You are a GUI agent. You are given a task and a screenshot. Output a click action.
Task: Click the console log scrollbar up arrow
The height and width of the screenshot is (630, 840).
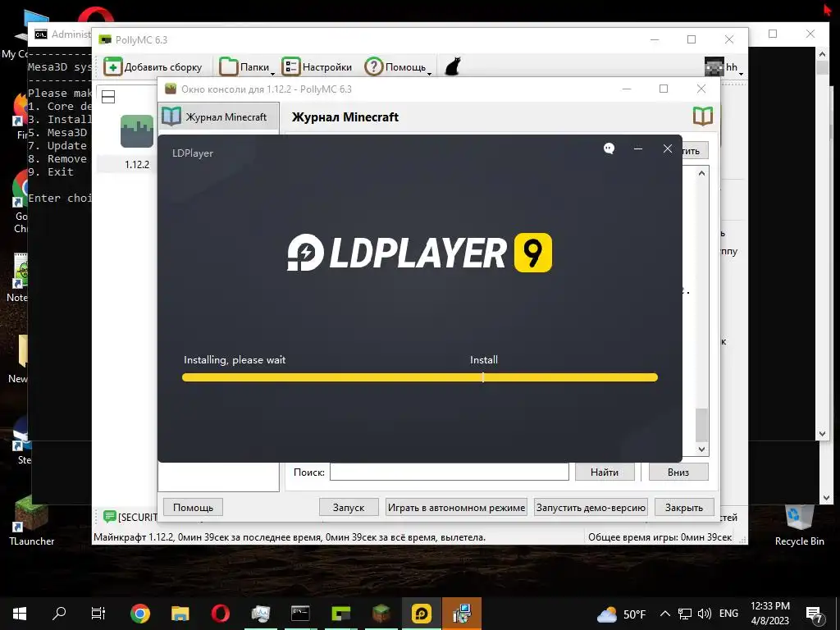click(x=702, y=174)
